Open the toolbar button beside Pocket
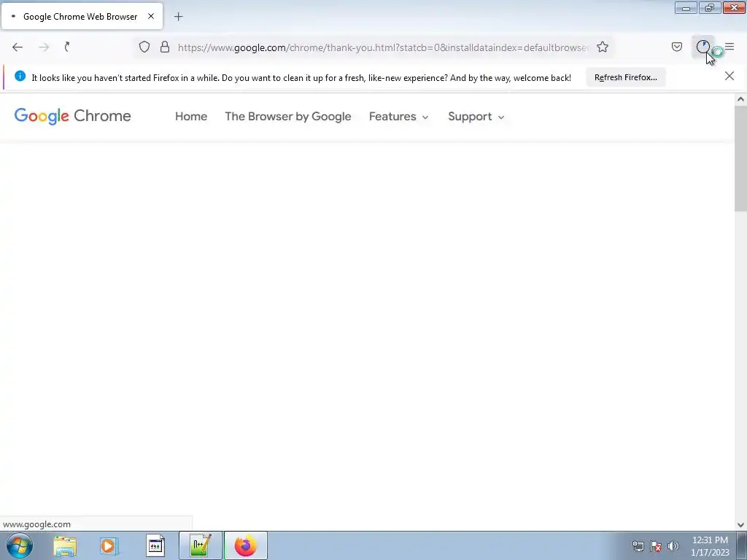The width and height of the screenshot is (747, 560). [703, 47]
